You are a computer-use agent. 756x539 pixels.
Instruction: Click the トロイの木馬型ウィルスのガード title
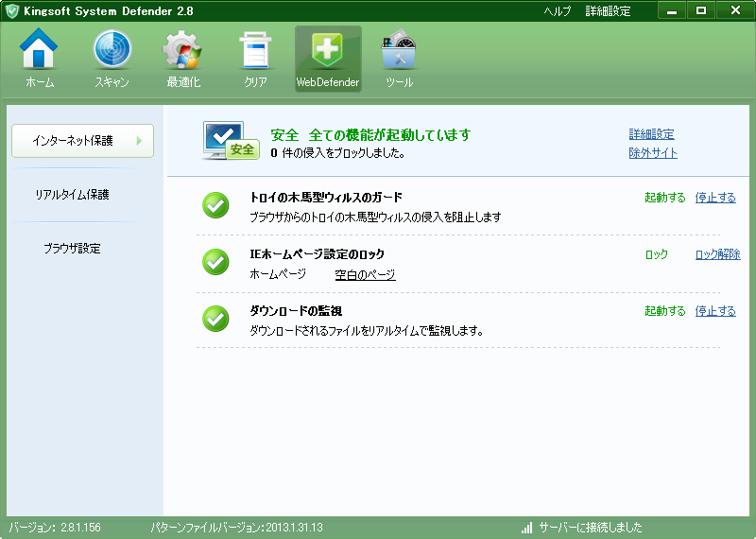[x=326, y=198]
